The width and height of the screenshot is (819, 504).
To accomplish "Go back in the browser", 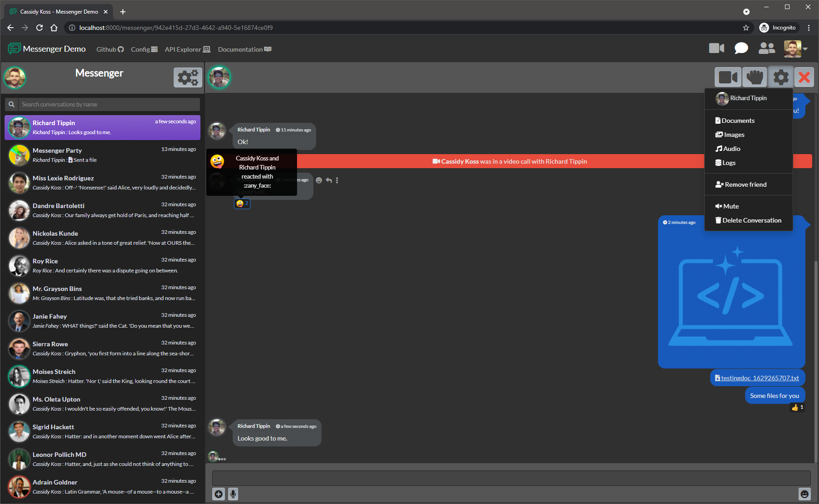I will click(10, 28).
